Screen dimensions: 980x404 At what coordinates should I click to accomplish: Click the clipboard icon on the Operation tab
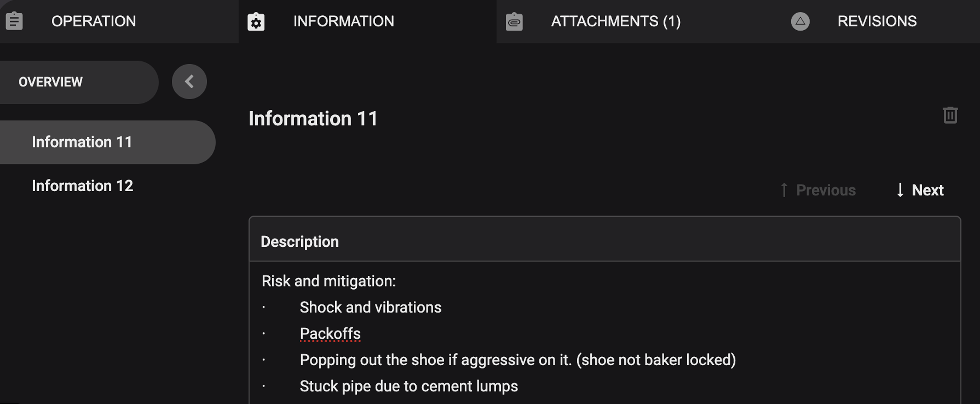(14, 21)
